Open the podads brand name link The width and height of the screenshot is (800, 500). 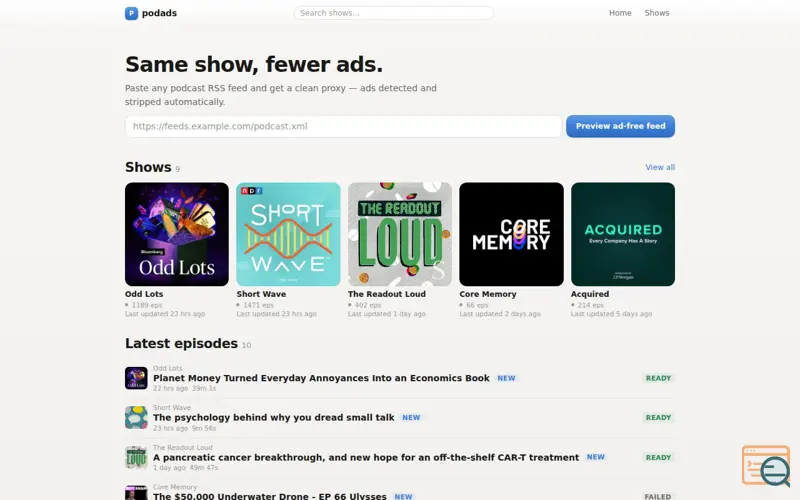coord(159,13)
